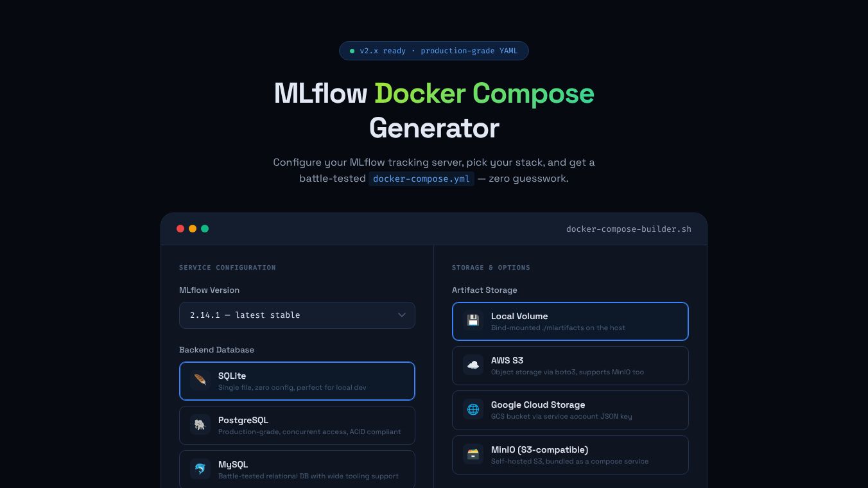This screenshot has height=488, width=868.
Task: Click the SERVICE CONFIGURATION section label
Action: pos(227,268)
